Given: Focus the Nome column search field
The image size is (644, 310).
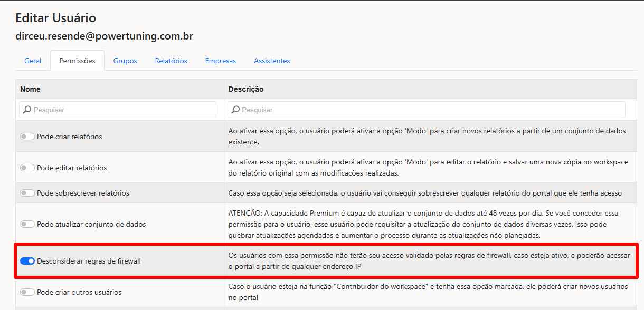Looking at the screenshot, I should [122, 110].
